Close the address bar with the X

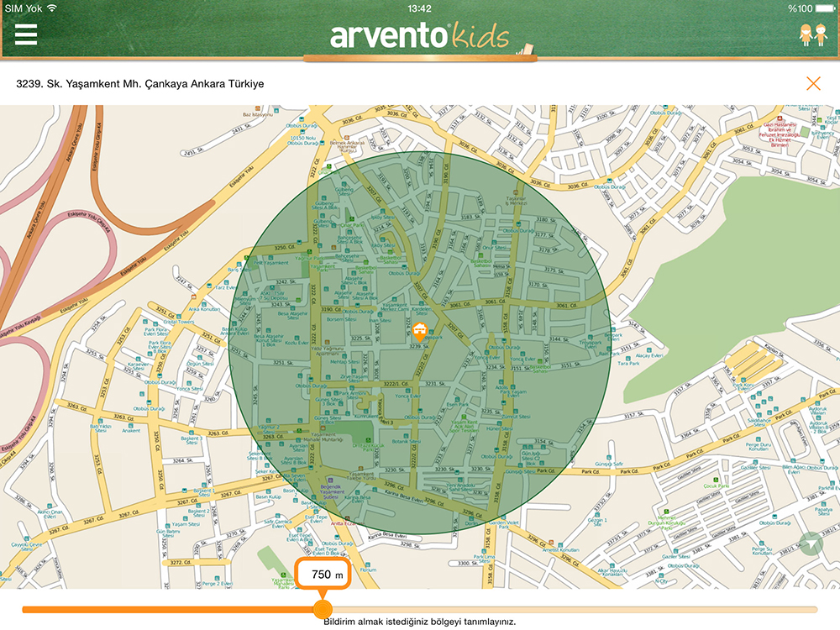click(x=812, y=83)
